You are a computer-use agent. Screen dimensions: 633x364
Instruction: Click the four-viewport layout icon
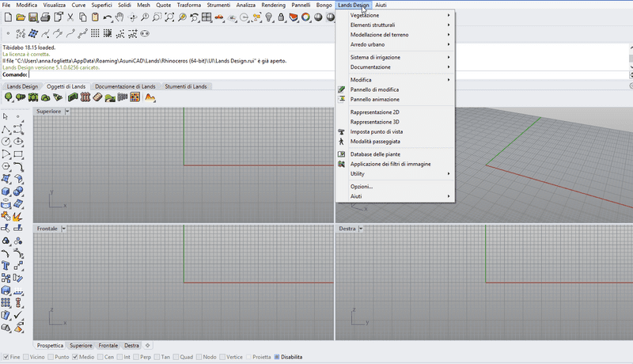click(207, 17)
